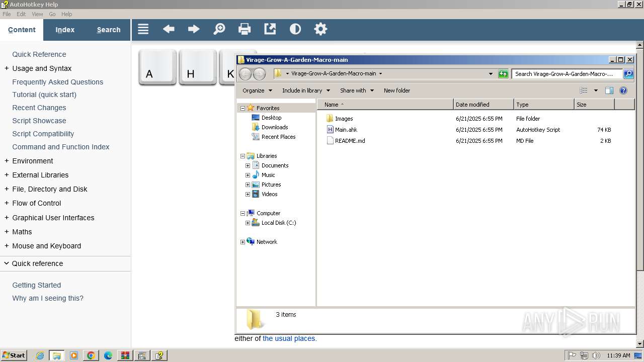Open Explorer help question mark icon

[x=623, y=90]
